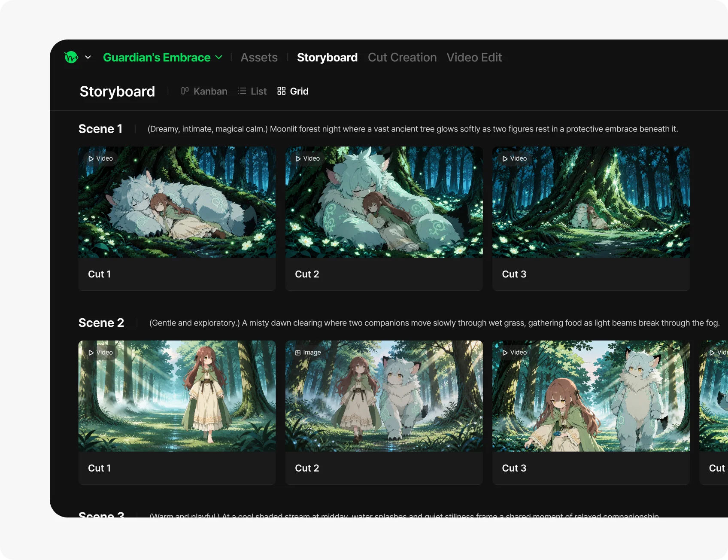Expand the Guardian's Embrace project dropdown
The width and height of the screenshot is (728, 560).
click(x=163, y=58)
